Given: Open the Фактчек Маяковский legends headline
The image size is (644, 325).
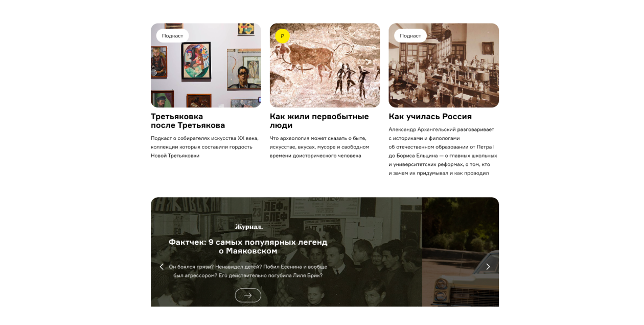Looking at the screenshot, I should click(248, 246).
